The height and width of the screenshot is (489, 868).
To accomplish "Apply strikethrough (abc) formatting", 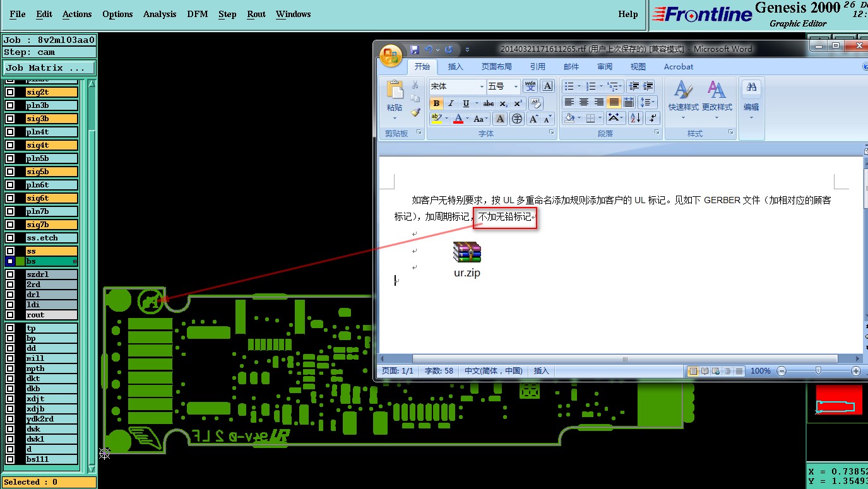I will tap(489, 103).
